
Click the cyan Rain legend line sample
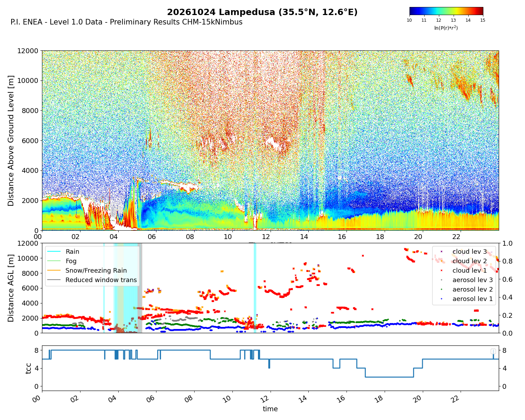click(54, 252)
